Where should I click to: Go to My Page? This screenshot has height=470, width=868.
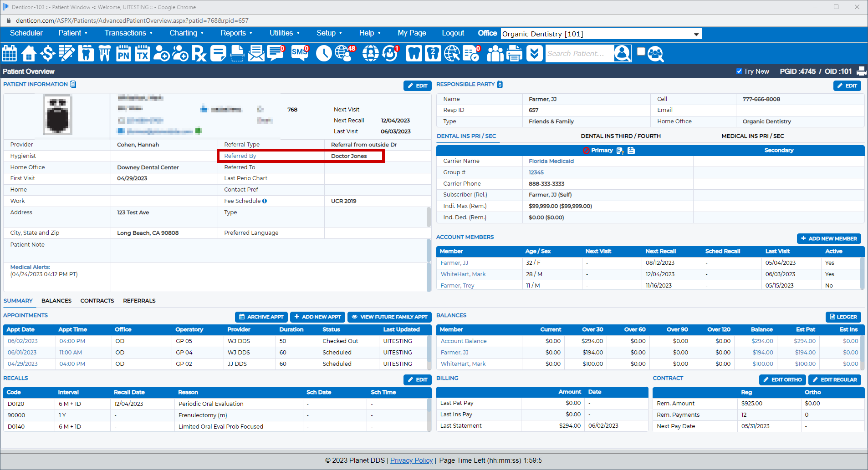point(412,33)
